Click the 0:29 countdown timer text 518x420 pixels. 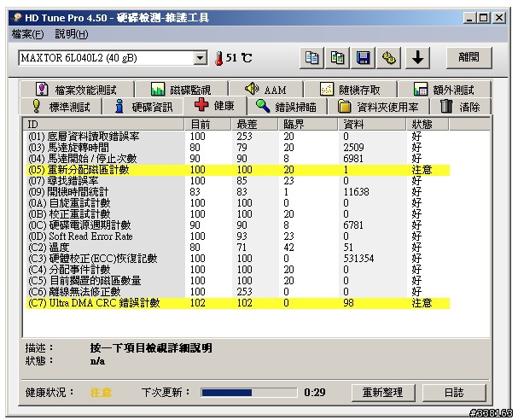pos(315,393)
